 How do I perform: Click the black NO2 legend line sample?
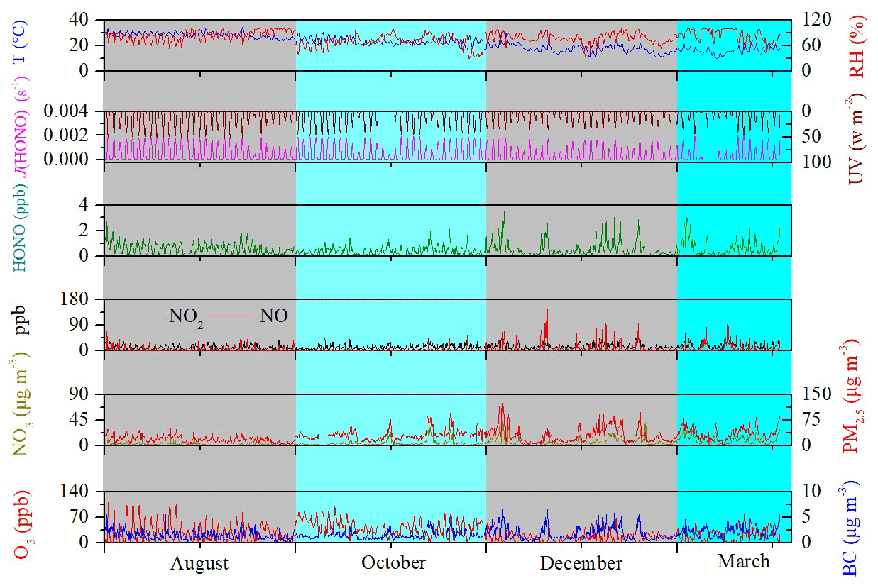[141, 316]
